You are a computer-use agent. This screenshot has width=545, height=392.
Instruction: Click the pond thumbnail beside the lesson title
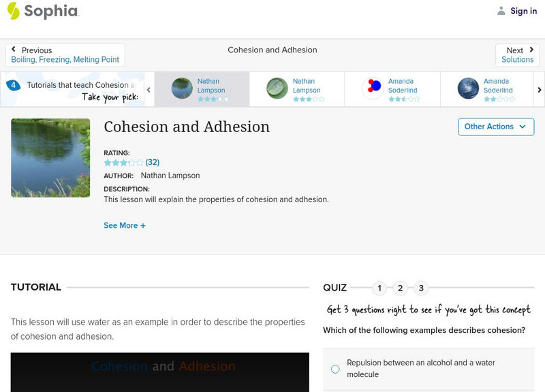(50, 157)
